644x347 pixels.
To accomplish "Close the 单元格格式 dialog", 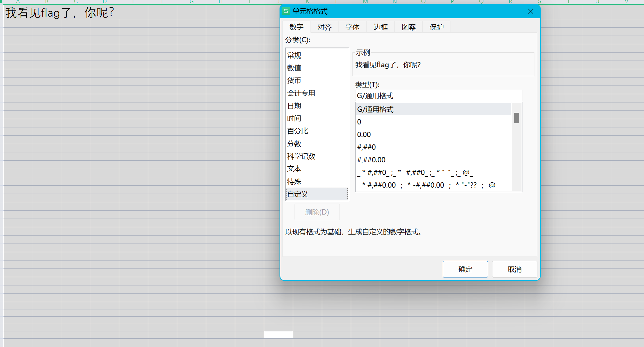I will [530, 11].
